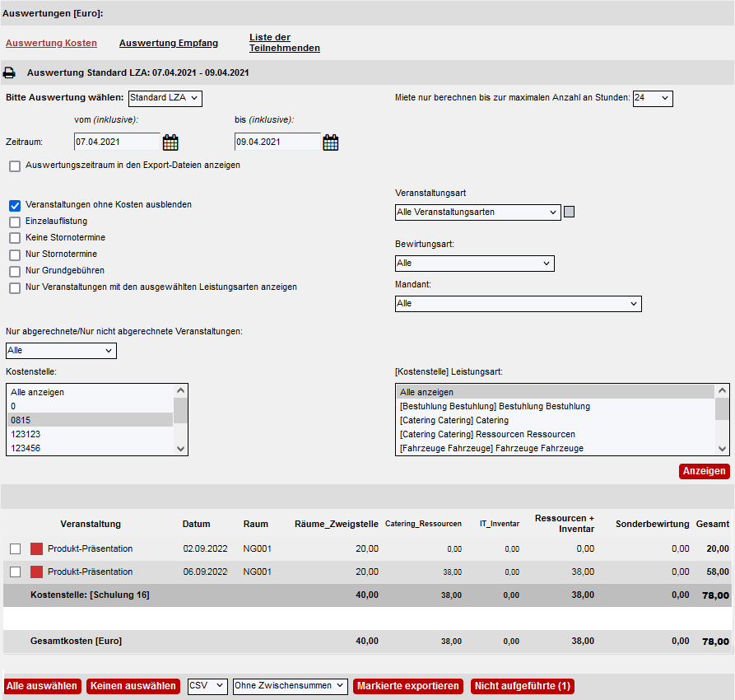This screenshot has width=735, height=700.
Task: Open the Standard LZA Auswertung dropdown
Action: tap(165, 98)
